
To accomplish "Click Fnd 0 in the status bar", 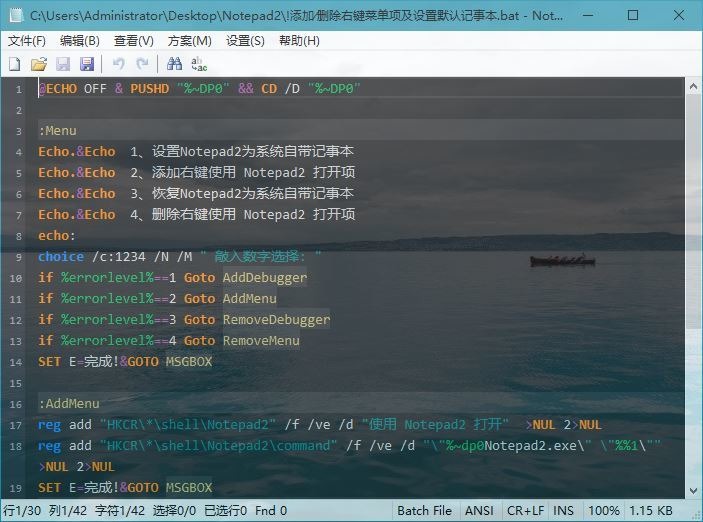I will [271, 511].
